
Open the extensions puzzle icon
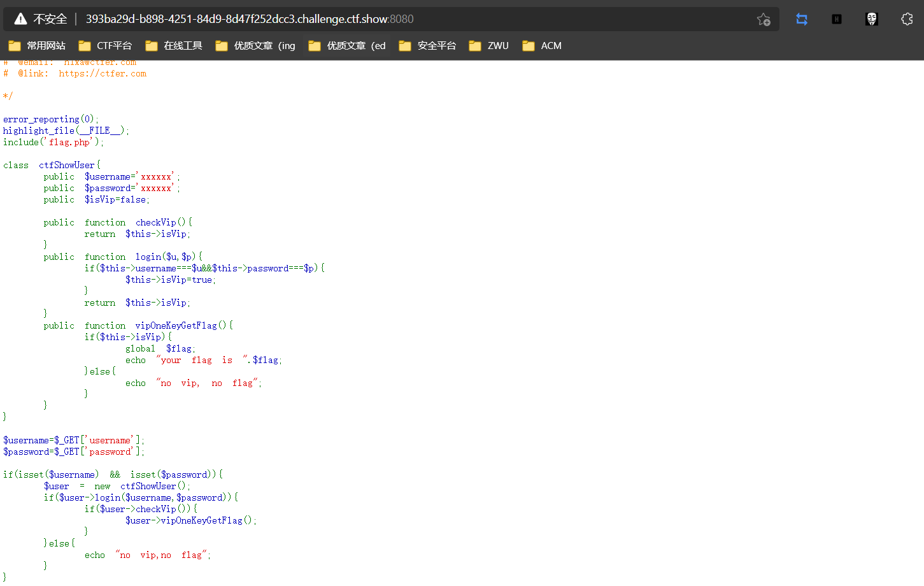pyautogui.click(x=907, y=19)
